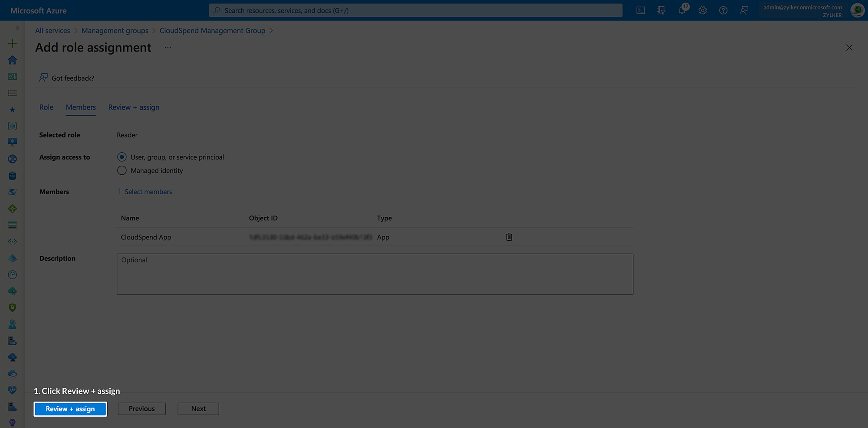Expand the sidebar with the double chevron
The height and width of the screenshot is (428, 868).
(x=17, y=27)
